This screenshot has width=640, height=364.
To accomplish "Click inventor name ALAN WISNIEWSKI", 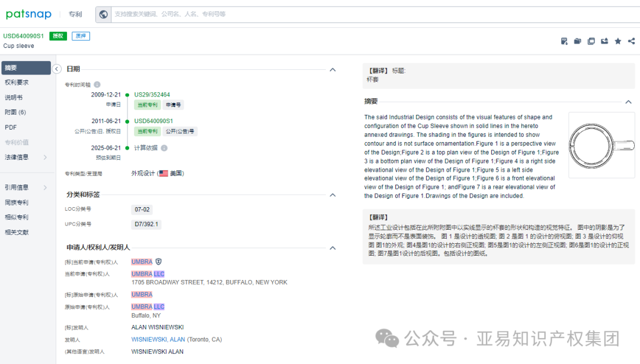I will click(157, 327).
